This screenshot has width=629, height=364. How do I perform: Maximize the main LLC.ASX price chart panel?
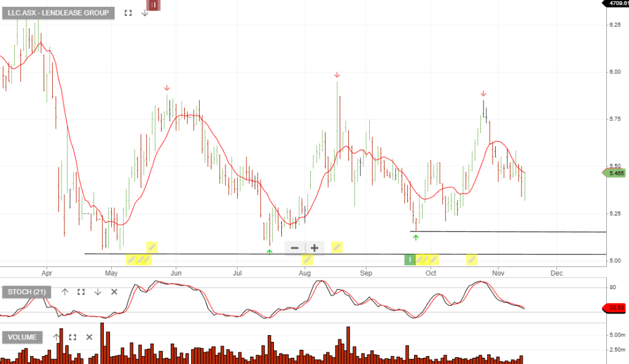(x=128, y=13)
